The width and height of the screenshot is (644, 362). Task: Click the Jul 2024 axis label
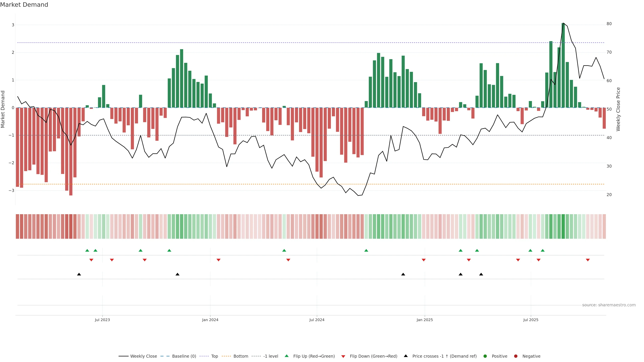pos(317,320)
